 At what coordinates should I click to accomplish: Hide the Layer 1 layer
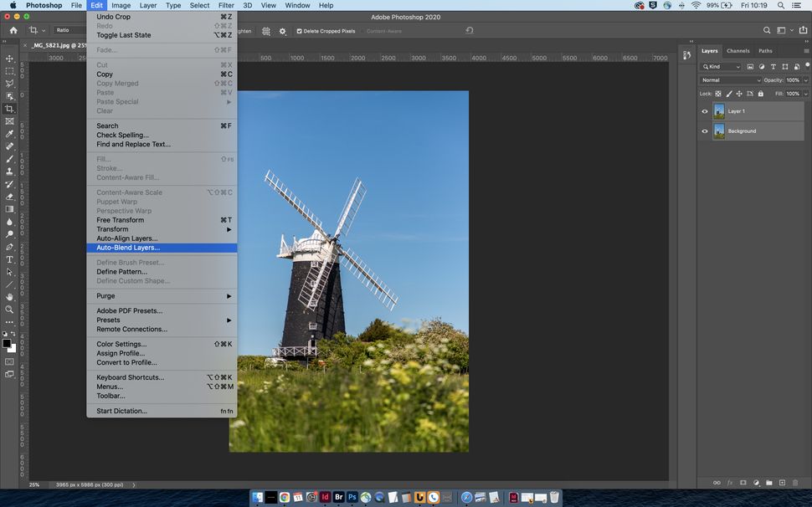pyautogui.click(x=704, y=110)
